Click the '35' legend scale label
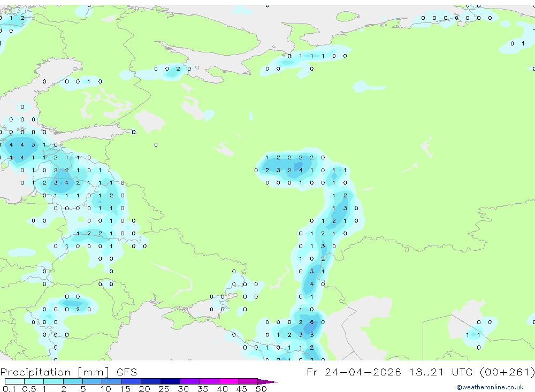This screenshot has width=535, height=392. pyautogui.click(x=203, y=389)
